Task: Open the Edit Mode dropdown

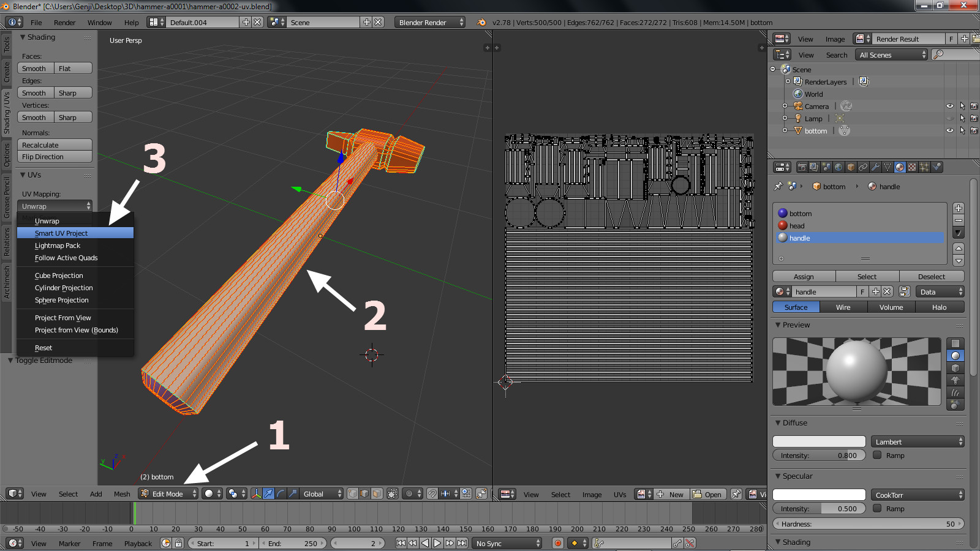Action: [168, 494]
